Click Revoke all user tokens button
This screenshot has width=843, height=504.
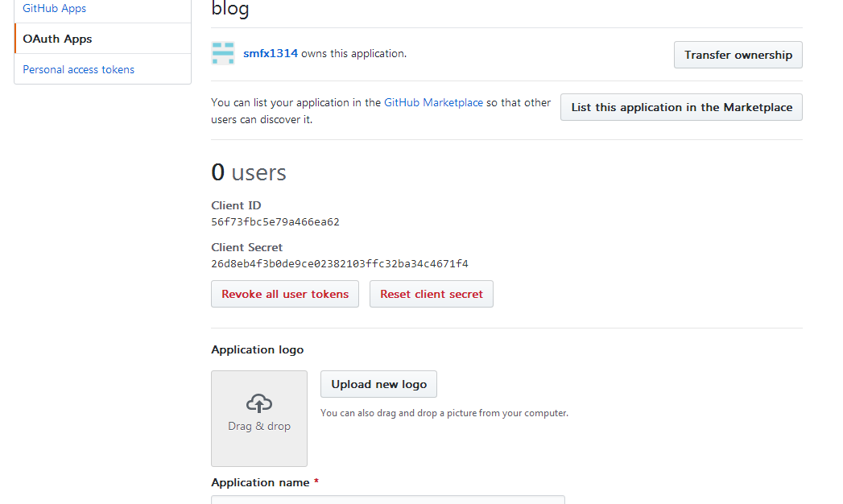click(285, 294)
